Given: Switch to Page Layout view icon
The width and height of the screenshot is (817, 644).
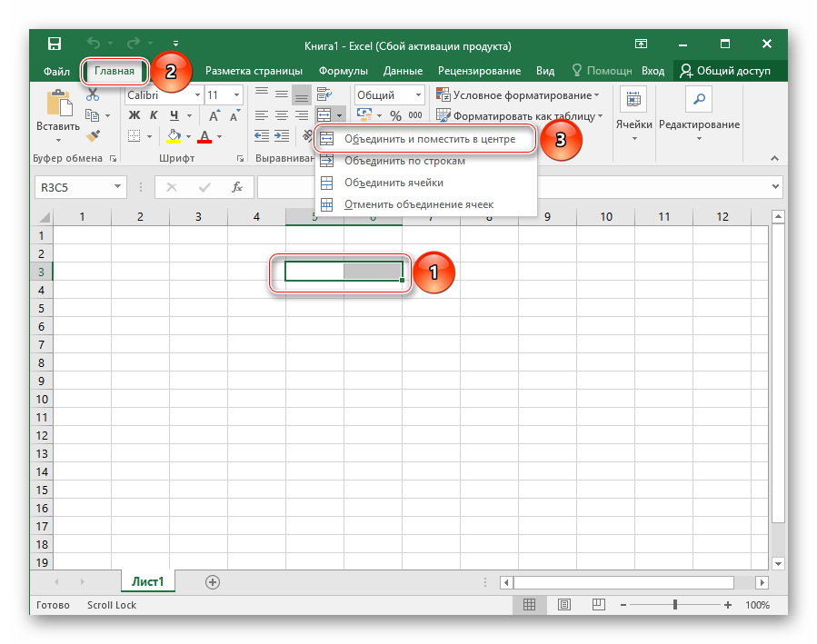Looking at the screenshot, I should coord(563,604).
